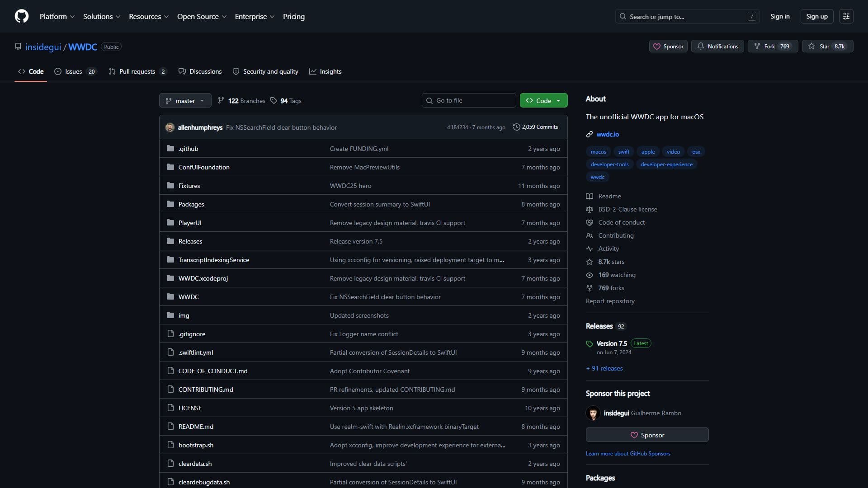Open the Readme book icon
This screenshot has height=488, width=868.
[590, 196]
